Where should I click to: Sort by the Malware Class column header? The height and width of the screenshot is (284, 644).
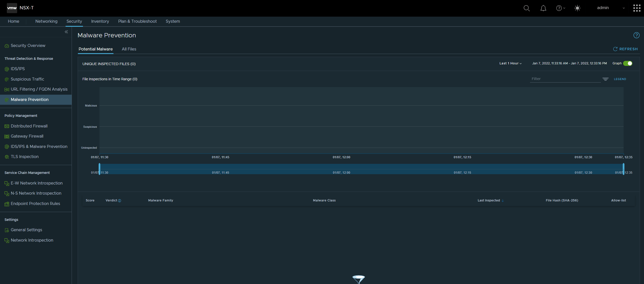[324, 200]
